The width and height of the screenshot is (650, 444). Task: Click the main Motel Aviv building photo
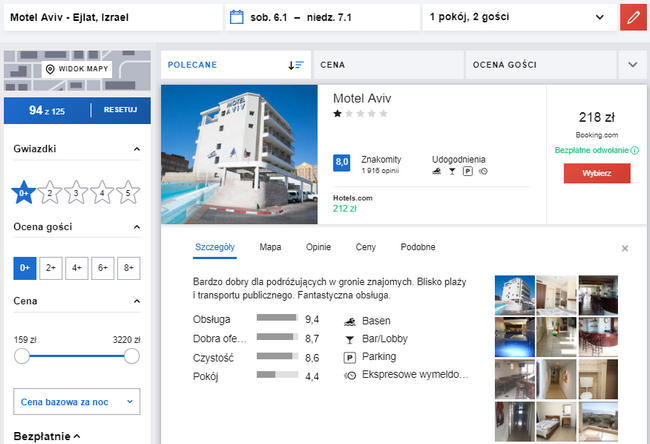[239, 155]
